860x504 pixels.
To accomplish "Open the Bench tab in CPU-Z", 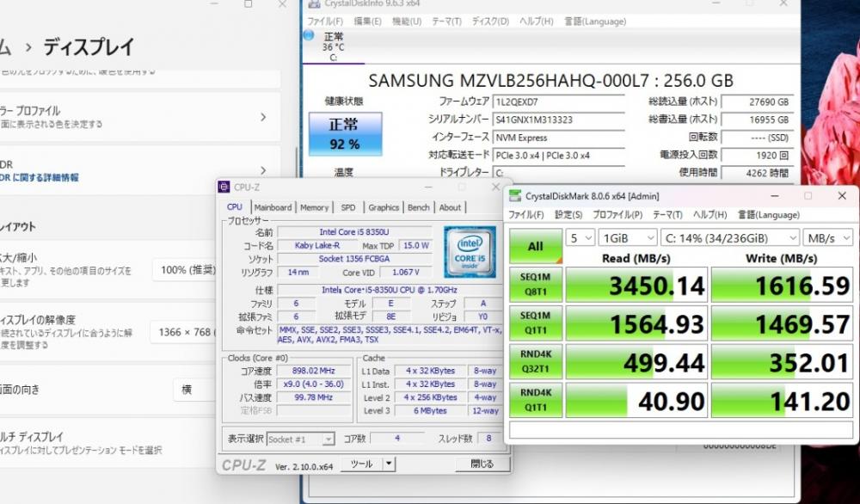I will [419, 207].
